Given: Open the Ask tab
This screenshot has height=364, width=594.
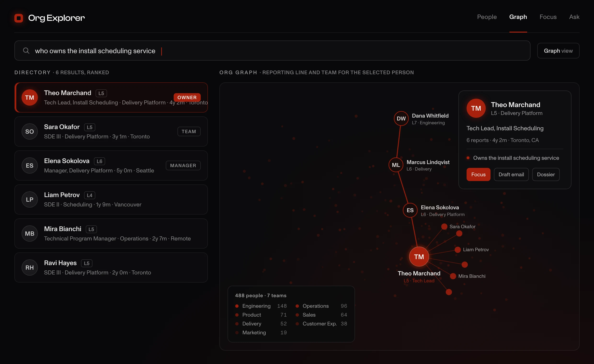Looking at the screenshot, I should pyautogui.click(x=574, y=17).
